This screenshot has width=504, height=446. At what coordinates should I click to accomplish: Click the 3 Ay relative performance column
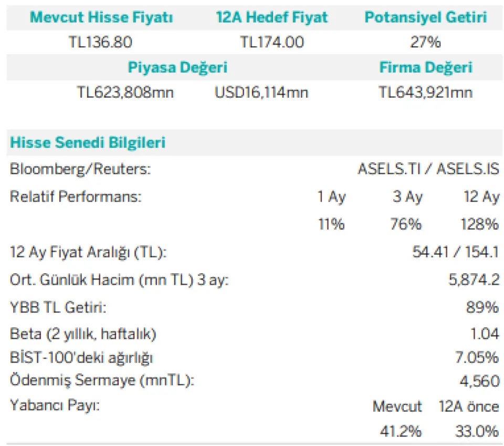pyautogui.click(x=407, y=197)
